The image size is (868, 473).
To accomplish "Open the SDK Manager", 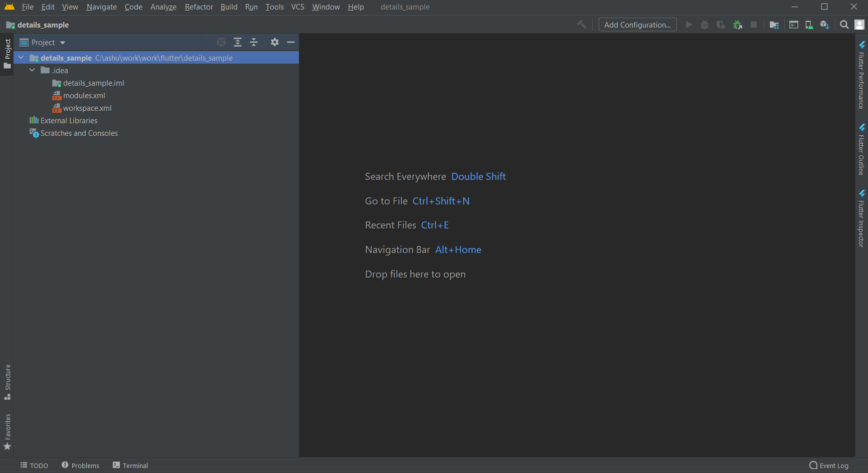I will tap(825, 24).
